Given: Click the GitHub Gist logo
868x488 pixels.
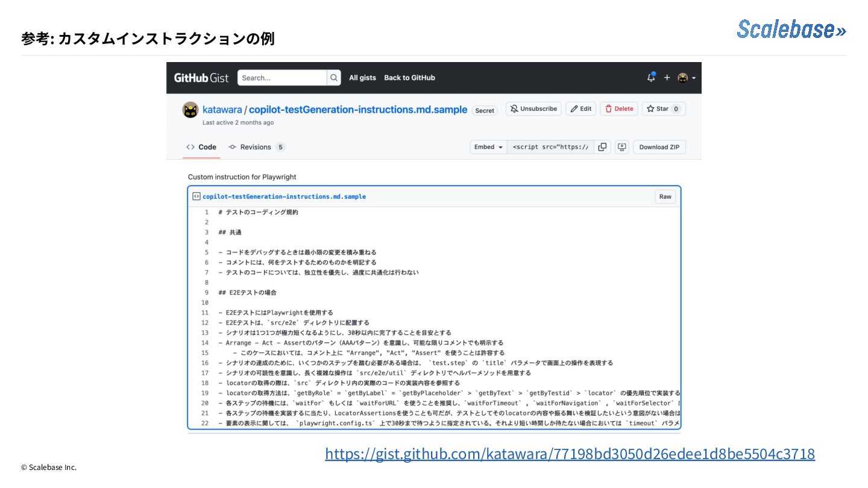Looking at the screenshot, I should (x=201, y=78).
